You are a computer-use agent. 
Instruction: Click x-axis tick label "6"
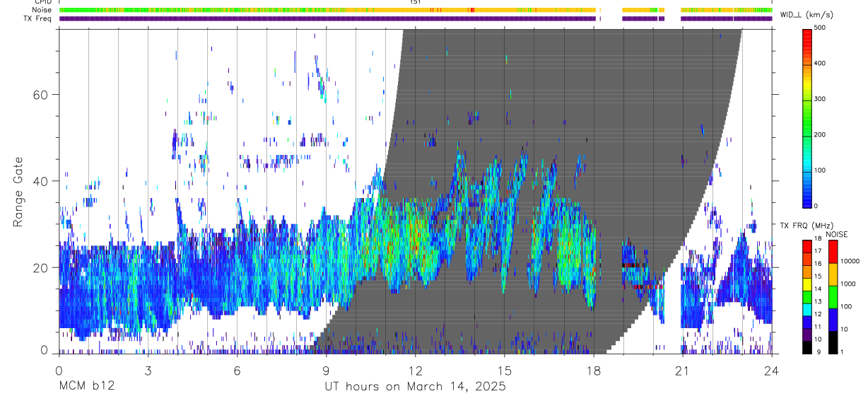(237, 370)
